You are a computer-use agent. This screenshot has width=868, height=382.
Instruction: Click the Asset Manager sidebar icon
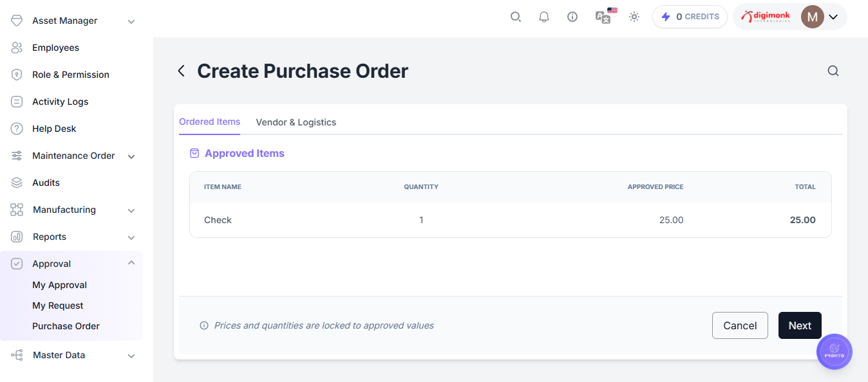pyautogui.click(x=17, y=21)
